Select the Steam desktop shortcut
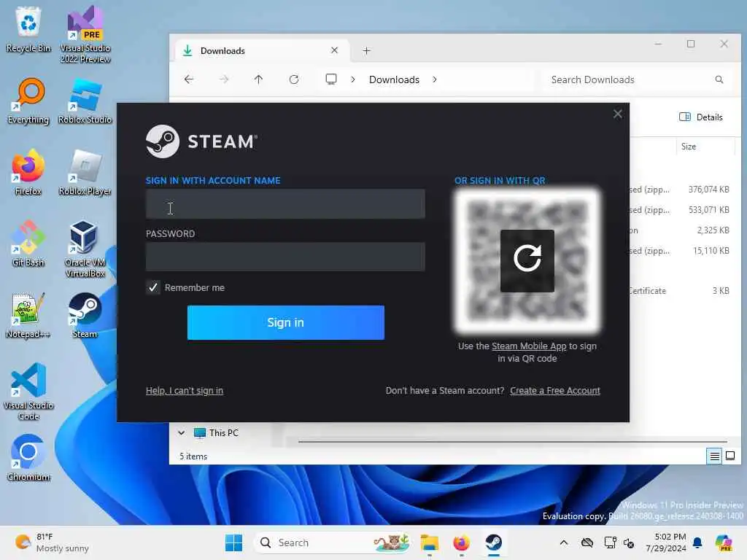This screenshot has width=747, height=560. coord(85,315)
